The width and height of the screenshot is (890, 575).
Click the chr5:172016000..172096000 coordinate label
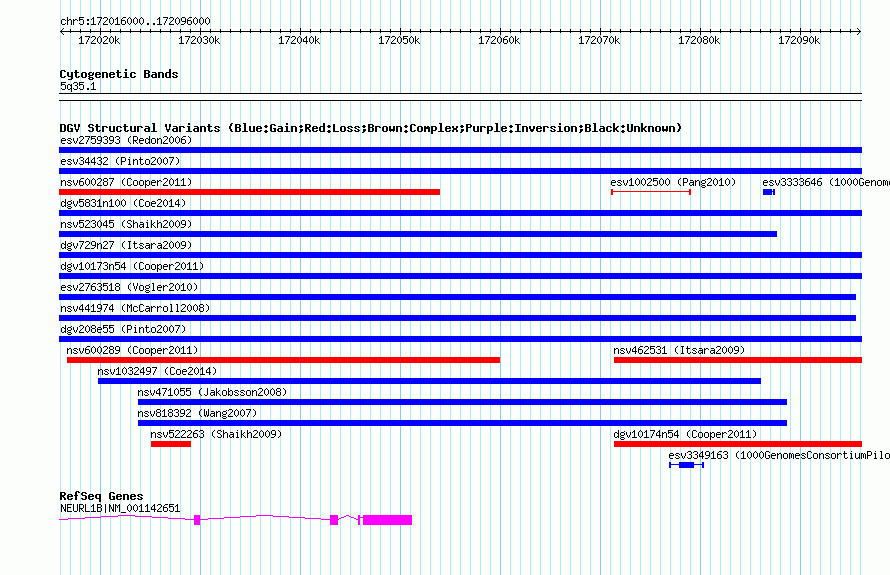click(135, 21)
